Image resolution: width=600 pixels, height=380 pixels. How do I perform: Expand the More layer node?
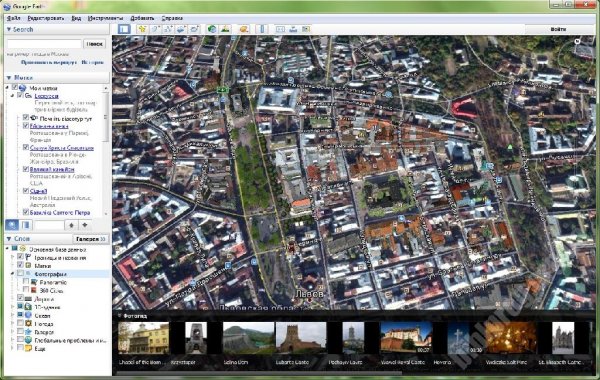[x=13, y=349]
